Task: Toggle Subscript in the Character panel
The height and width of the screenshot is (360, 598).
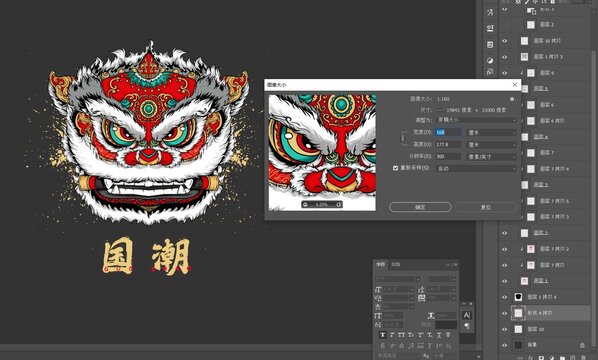Action: (x=430, y=335)
